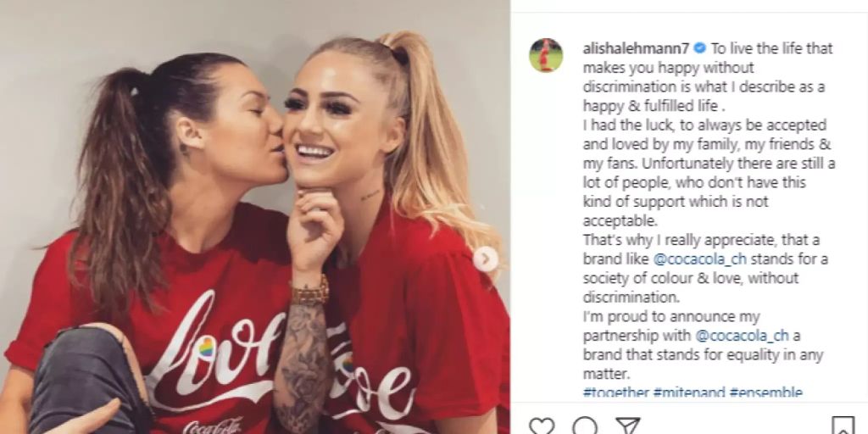Share post via paper plane icon
The width and height of the screenshot is (868, 434).
(628, 426)
